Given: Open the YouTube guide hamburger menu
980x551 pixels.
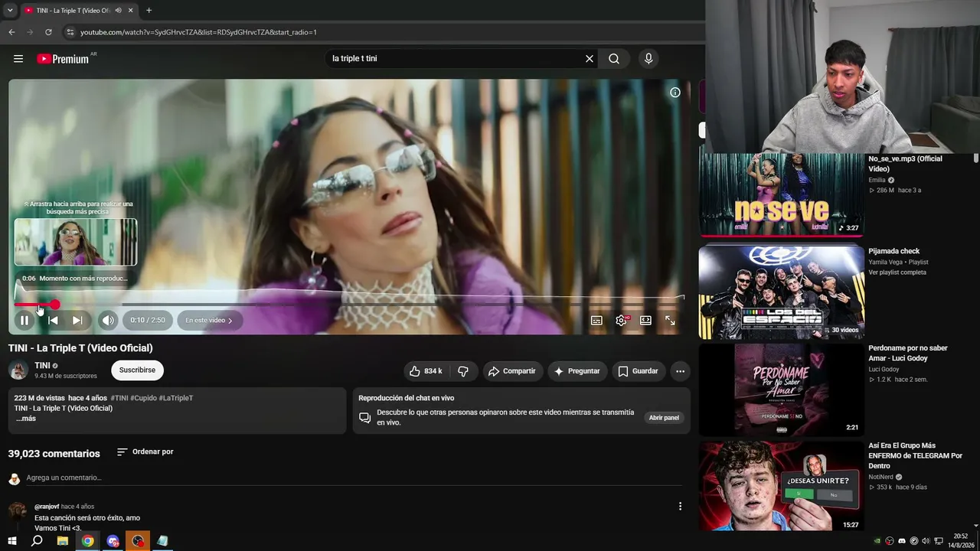Looking at the screenshot, I should tap(18, 59).
